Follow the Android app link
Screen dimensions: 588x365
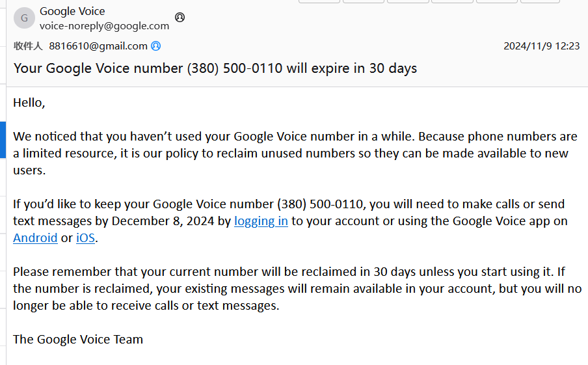(x=35, y=238)
